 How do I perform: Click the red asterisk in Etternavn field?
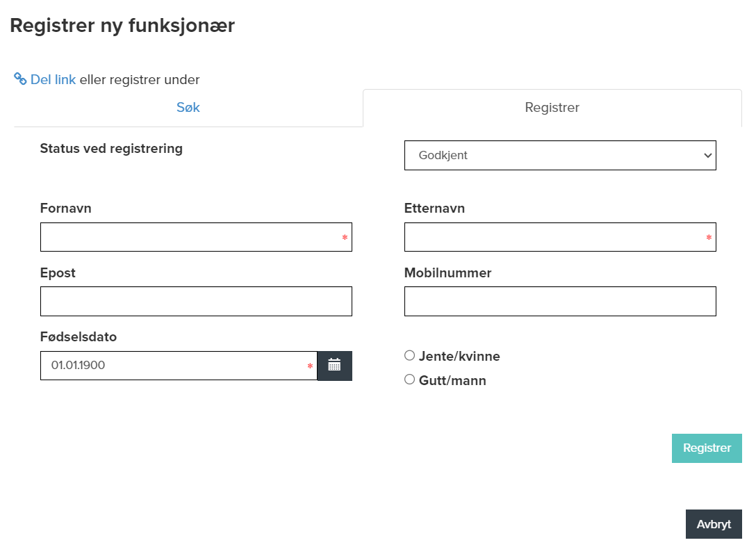tap(709, 238)
